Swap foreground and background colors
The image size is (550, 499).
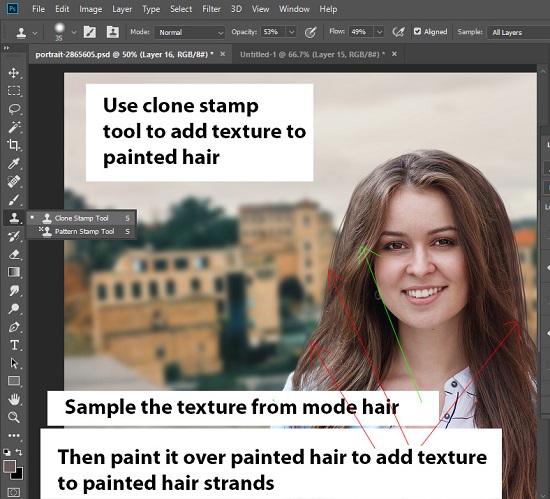pos(19,452)
